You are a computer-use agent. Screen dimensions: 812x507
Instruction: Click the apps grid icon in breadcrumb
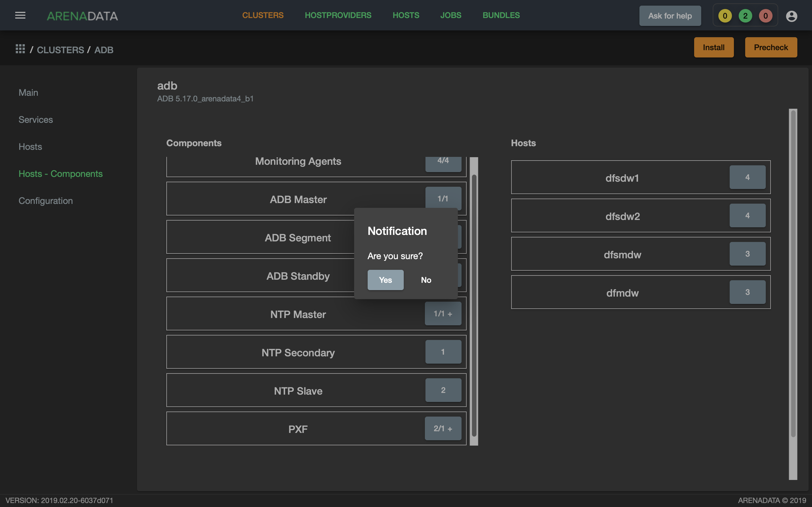(20, 49)
